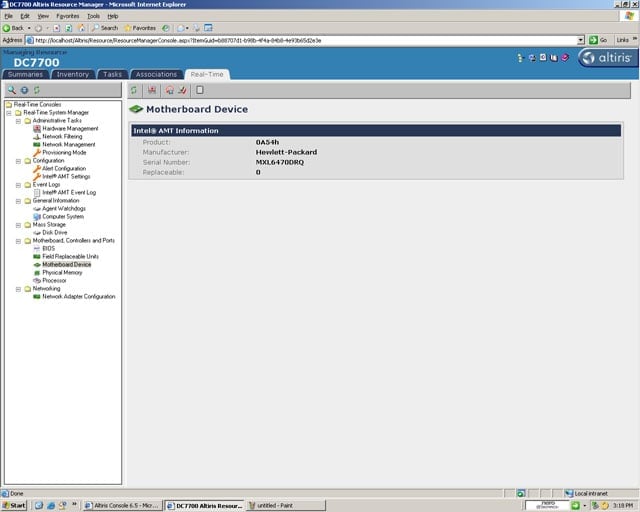
Task: Click the pink cube icon in blue header
Action: pos(565,58)
